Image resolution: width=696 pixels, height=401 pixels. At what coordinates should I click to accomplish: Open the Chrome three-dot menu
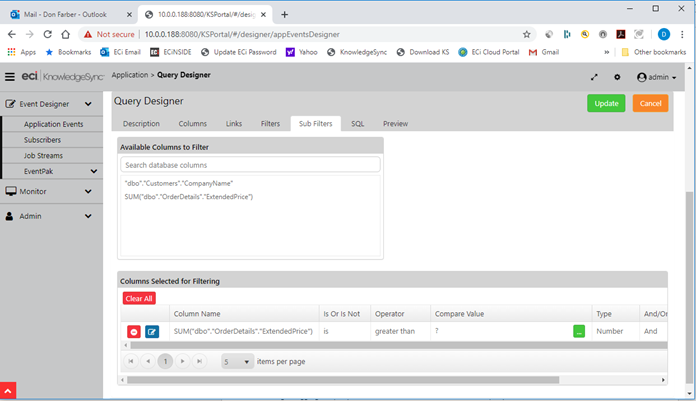[x=682, y=34]
